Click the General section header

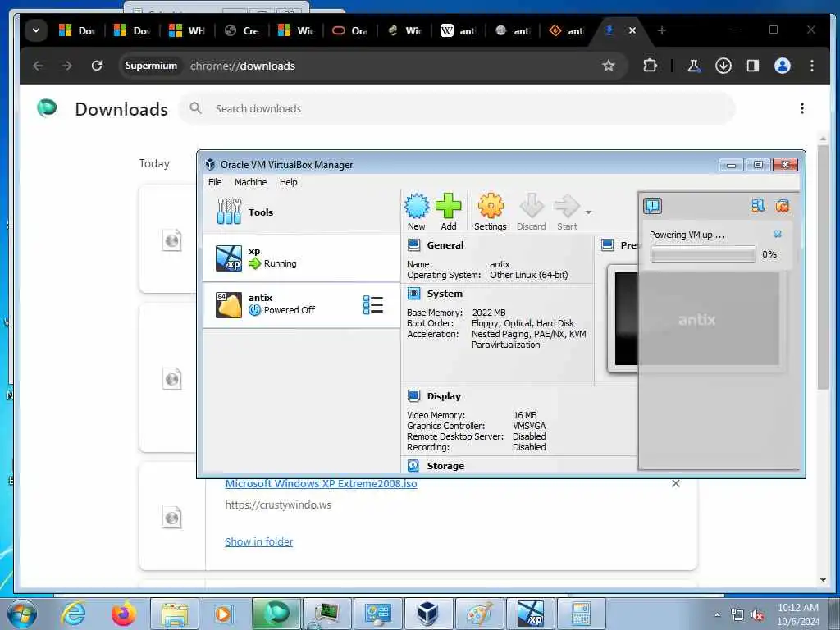(445, 245)
